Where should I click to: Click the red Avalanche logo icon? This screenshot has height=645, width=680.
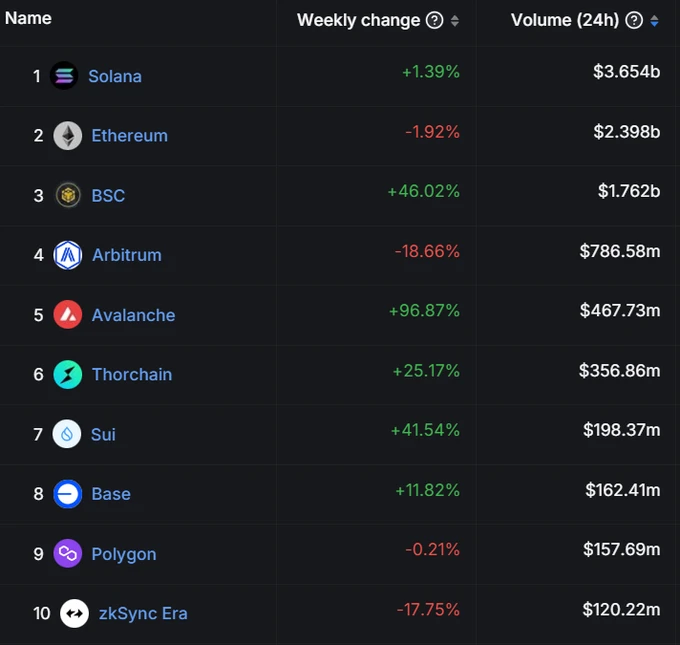tap(68, 315)
